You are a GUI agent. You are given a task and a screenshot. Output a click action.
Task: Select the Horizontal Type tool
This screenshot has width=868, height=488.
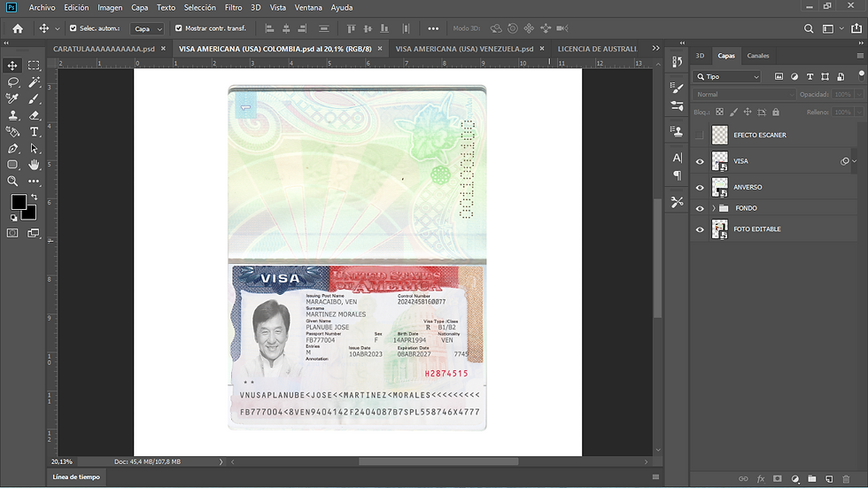point(34,132)
